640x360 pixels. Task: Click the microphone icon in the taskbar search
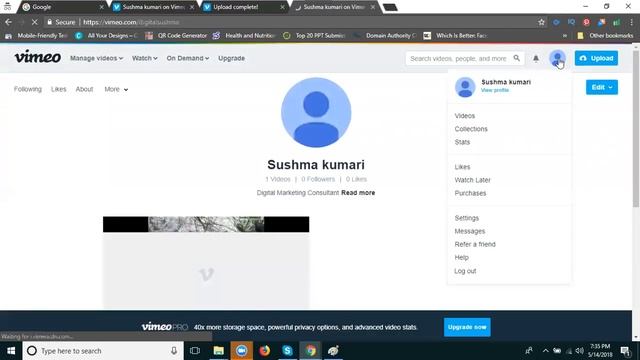coord(174,351)
